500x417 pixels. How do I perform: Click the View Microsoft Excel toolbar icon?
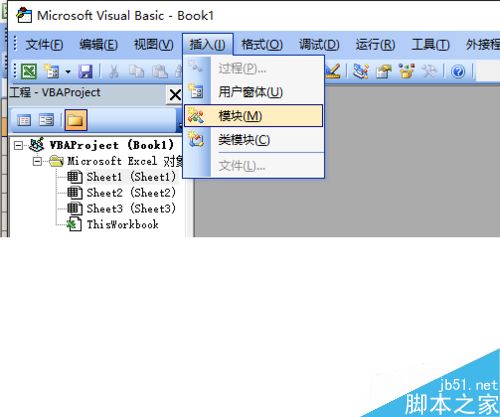pyautogui.click(x=29, y=71)
